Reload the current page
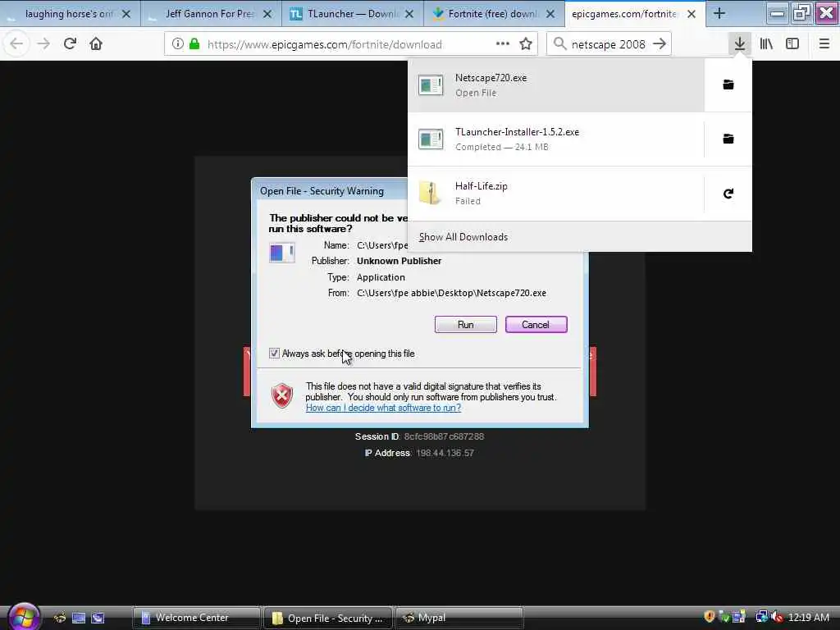840x630 pixels. [70, 44]
